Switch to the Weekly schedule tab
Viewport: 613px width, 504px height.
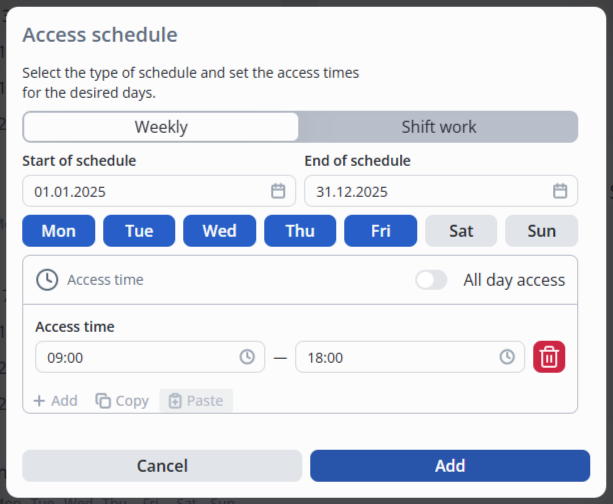[161, 127]
